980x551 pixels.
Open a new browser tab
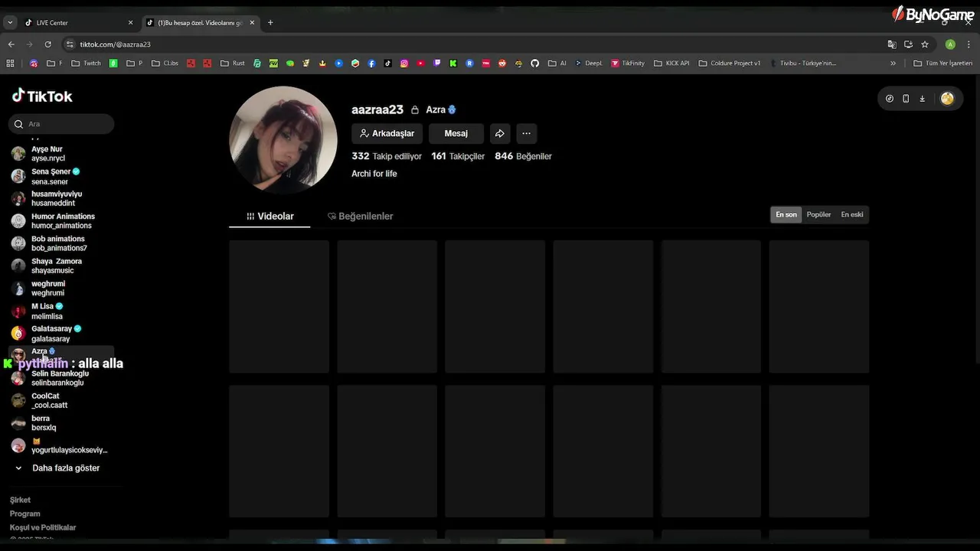coord(270,22)
